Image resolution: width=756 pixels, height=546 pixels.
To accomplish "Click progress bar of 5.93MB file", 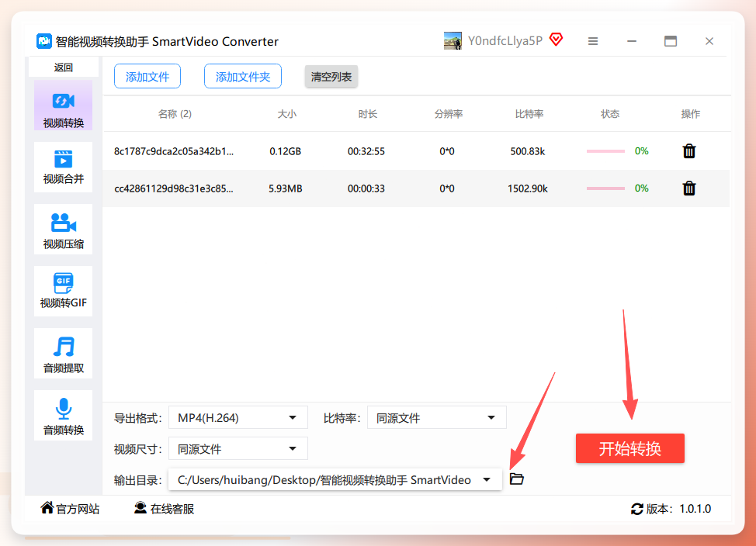I will coord(605,188).
